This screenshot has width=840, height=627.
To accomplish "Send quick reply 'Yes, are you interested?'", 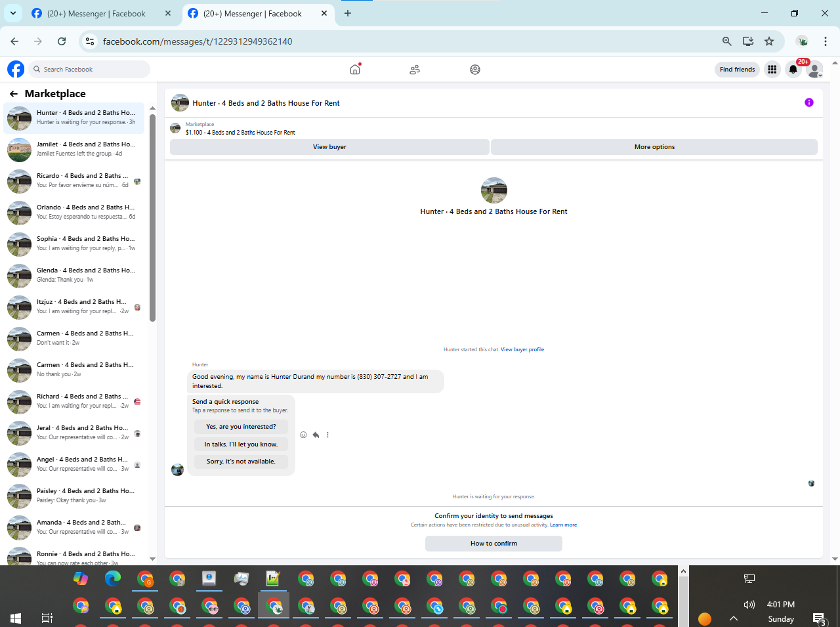I will pyautogui.click(x=241, y=427).
